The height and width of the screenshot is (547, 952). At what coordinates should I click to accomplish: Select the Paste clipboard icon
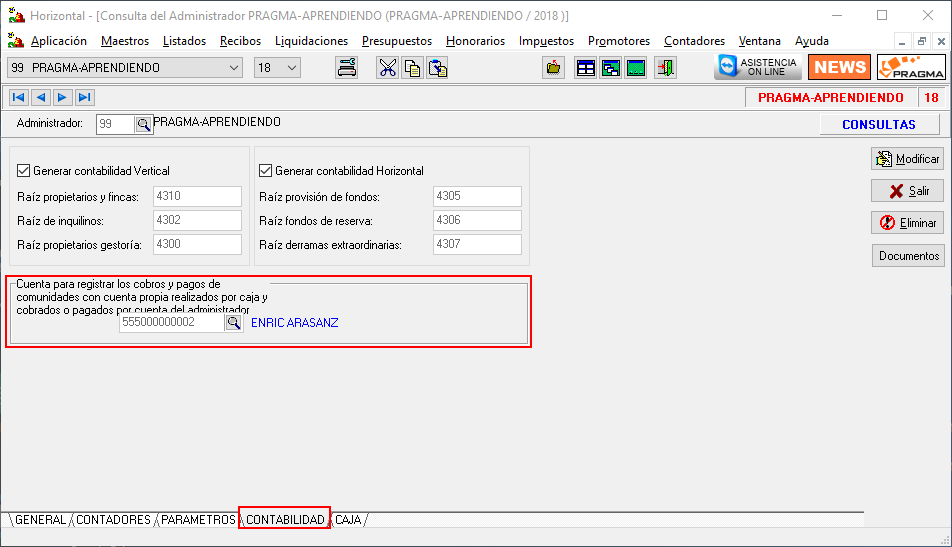(x=437, y=67)
